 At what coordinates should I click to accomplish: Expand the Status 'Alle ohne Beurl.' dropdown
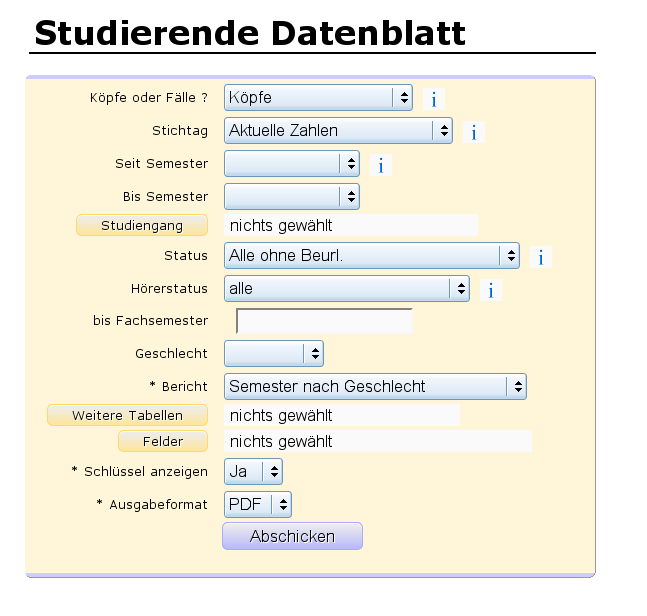click(x=371, y=255)
